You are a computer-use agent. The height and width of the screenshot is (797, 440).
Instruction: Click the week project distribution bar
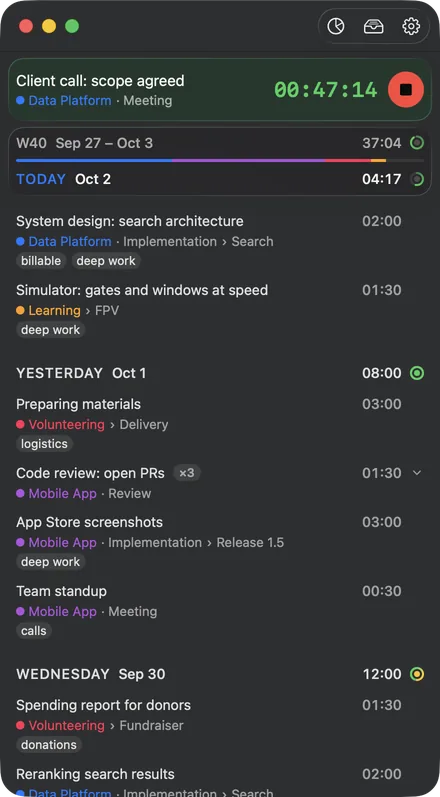coord(220,161)
